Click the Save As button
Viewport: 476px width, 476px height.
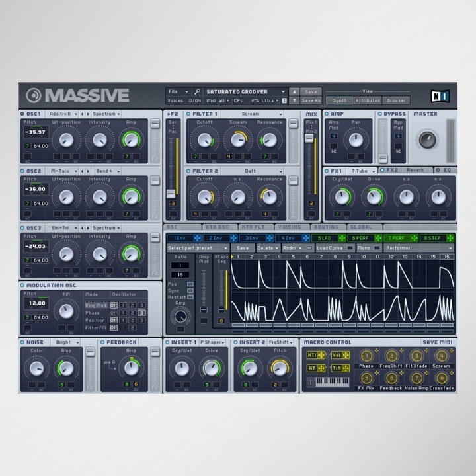311,100
